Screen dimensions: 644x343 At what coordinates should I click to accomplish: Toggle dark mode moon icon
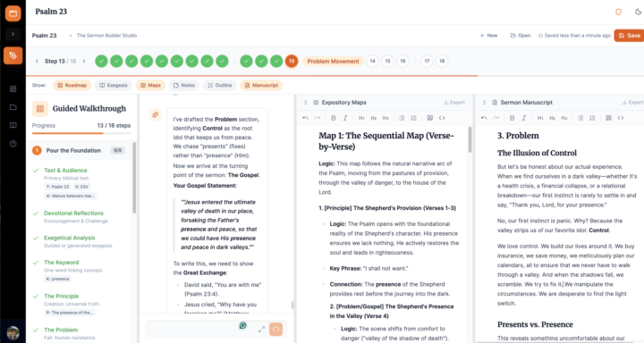coord(638,12)
